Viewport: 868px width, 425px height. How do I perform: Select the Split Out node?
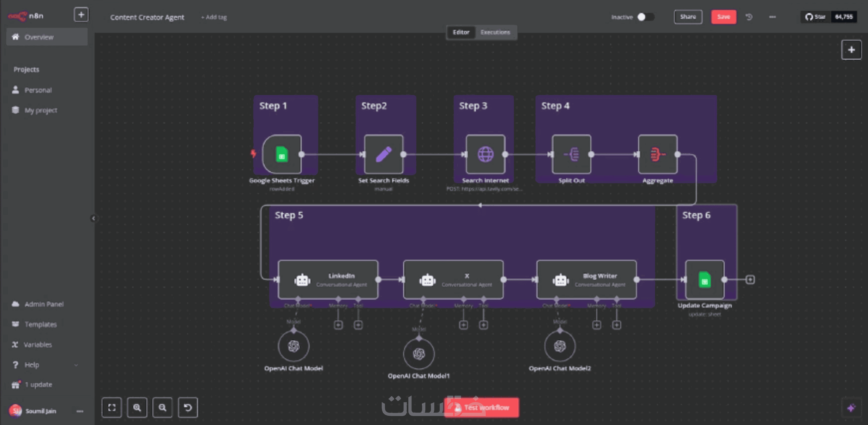571,154
